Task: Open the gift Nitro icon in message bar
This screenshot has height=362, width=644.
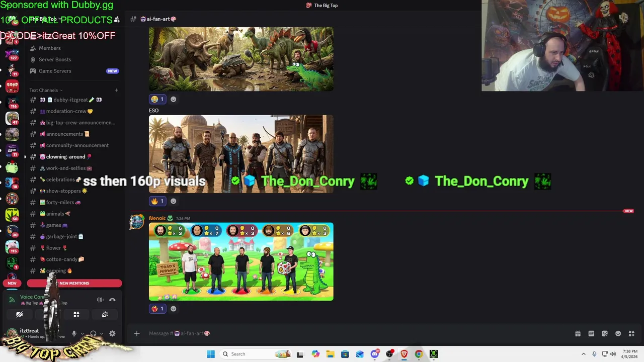Action: click(578, 333)
